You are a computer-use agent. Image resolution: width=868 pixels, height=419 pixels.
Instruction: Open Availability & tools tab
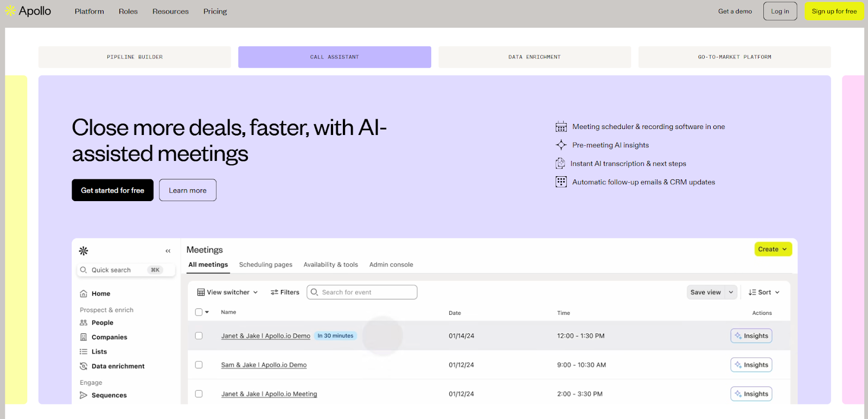point(331,265)
